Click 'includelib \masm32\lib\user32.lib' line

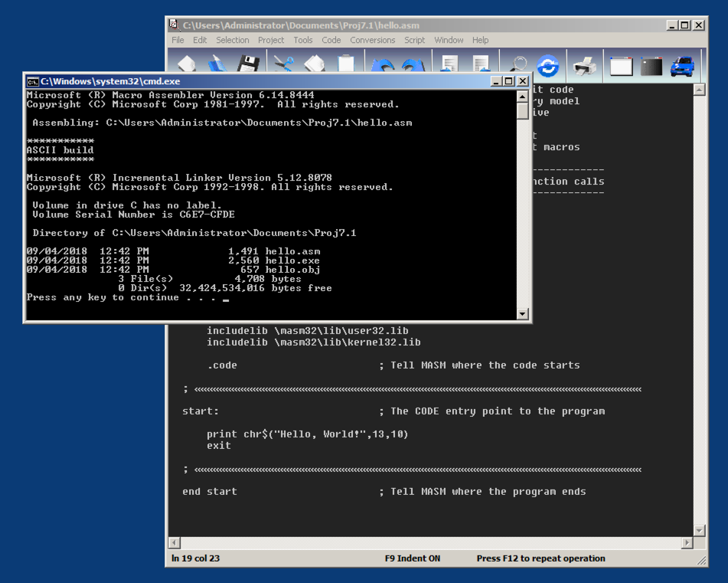tap(308, 331)
